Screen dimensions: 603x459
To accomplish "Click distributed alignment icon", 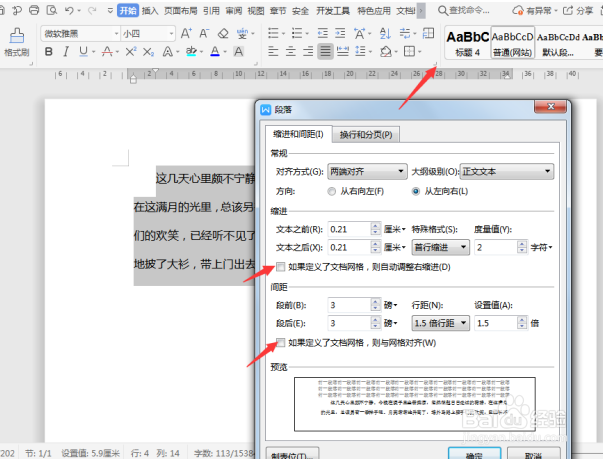I will click(343, 51).
